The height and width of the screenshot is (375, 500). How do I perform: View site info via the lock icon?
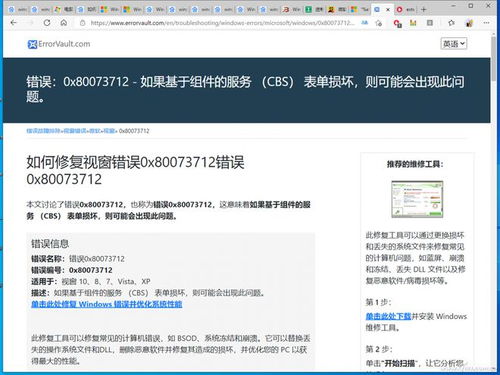point(82,23)
